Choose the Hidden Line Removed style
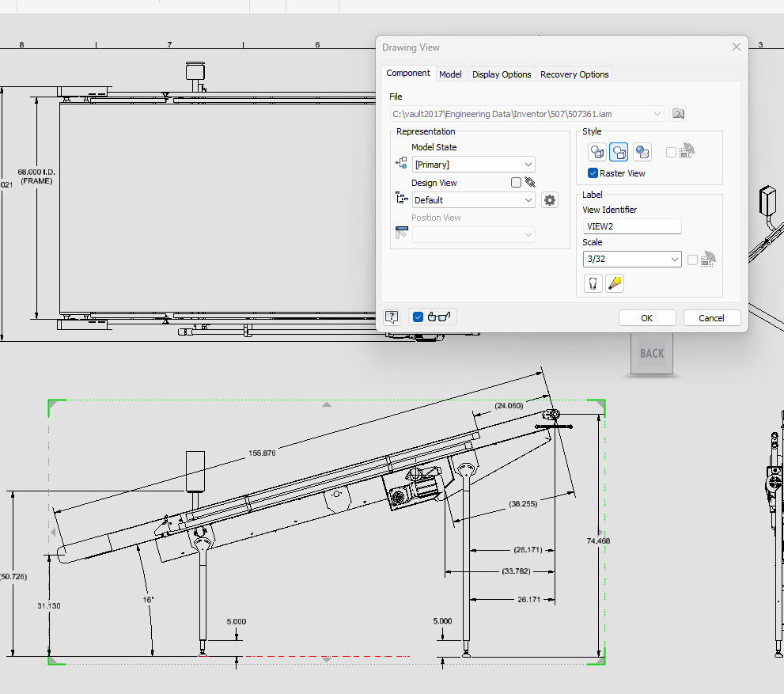 point(618,152)
